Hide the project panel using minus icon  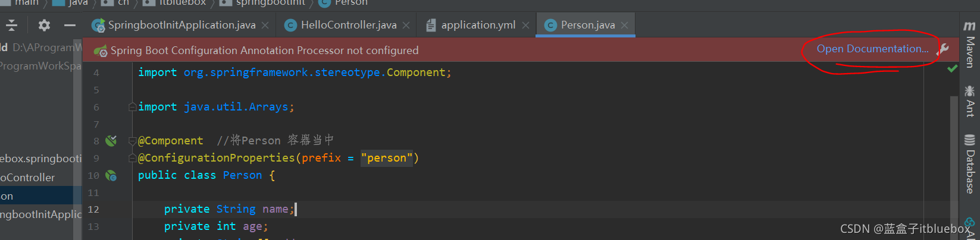pos(70,25)
